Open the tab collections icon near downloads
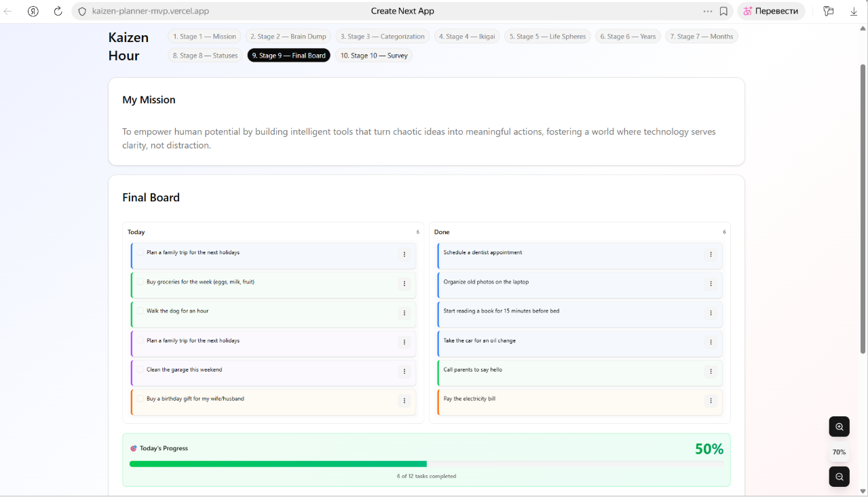The height and width of the screenshot is (497, 868). (x=828, y=11)
